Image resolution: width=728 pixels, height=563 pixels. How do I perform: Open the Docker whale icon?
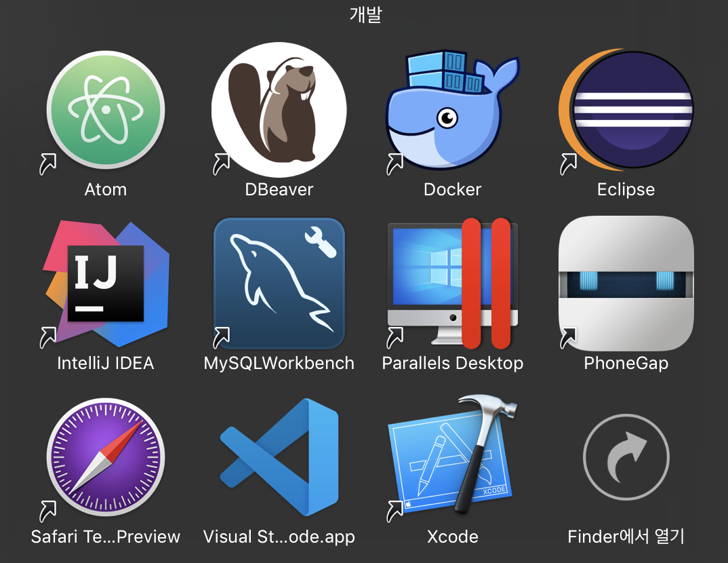point(452,109)
